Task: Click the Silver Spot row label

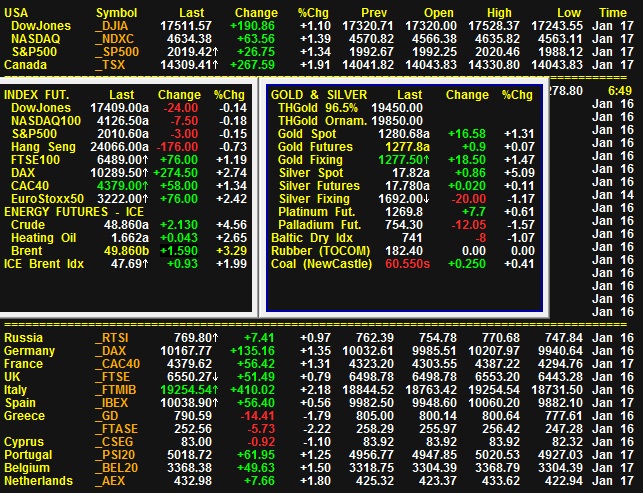Action: tap(311, 173)
